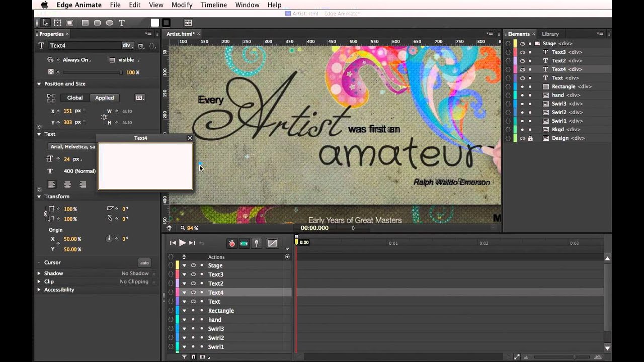Open the font family dropdown

(x=72, y=147)
